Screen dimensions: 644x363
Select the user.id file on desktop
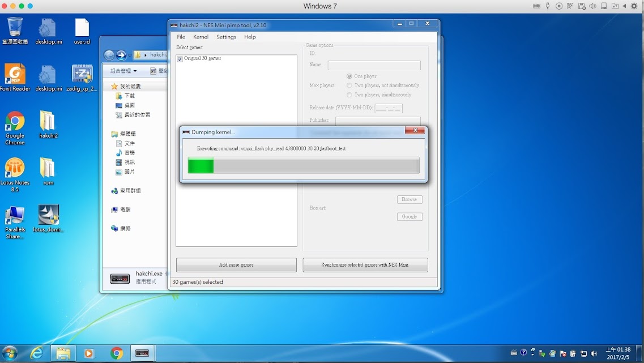(82, 31)
